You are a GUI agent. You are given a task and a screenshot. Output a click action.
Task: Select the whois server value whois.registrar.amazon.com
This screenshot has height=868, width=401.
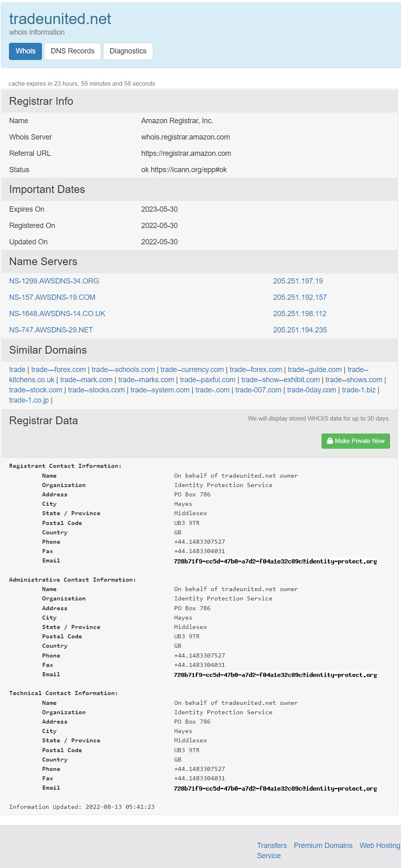click(185, 137)
